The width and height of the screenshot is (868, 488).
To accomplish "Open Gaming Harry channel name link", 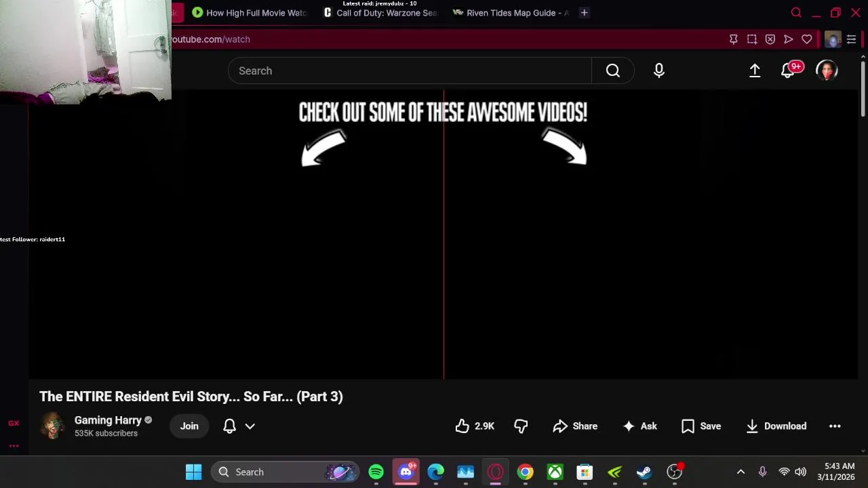I will [108, 420].
